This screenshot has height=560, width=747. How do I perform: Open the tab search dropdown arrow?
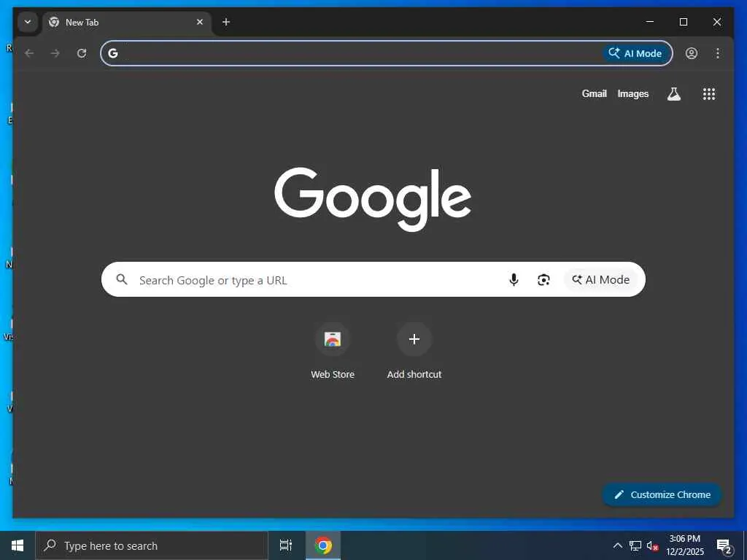(x=28, y=22)
